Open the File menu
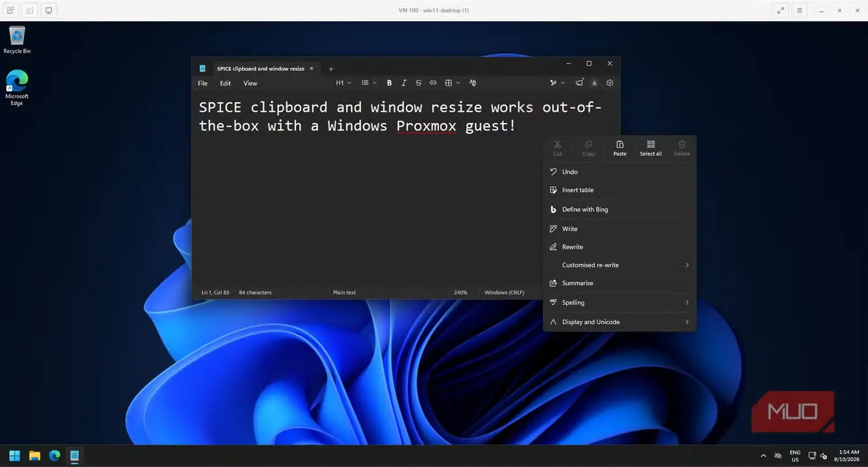868x467 pixels. [x=202, y=84]
